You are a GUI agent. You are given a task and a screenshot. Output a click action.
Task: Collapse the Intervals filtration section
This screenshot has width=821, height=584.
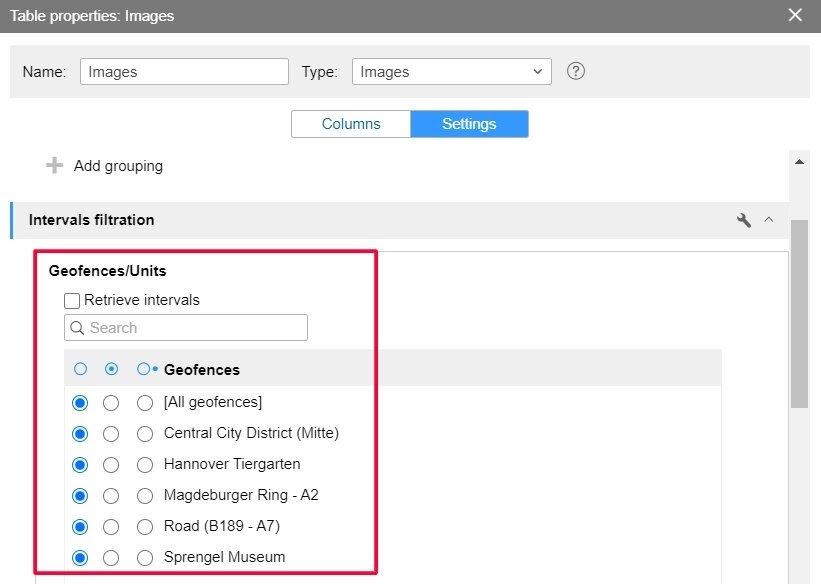(769, 220)
